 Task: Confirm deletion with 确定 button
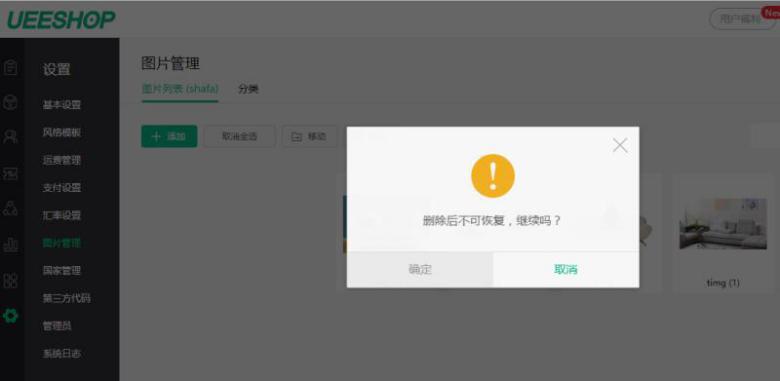click(420, 269)
